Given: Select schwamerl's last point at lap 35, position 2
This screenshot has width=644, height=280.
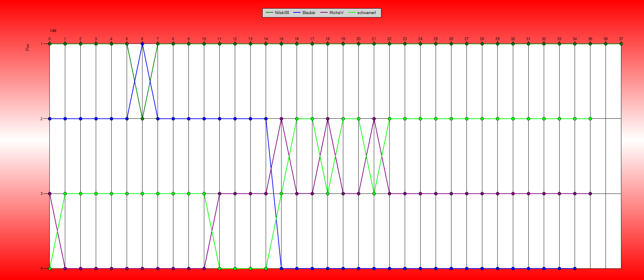Looking at the screenshot, I should 590,119.
